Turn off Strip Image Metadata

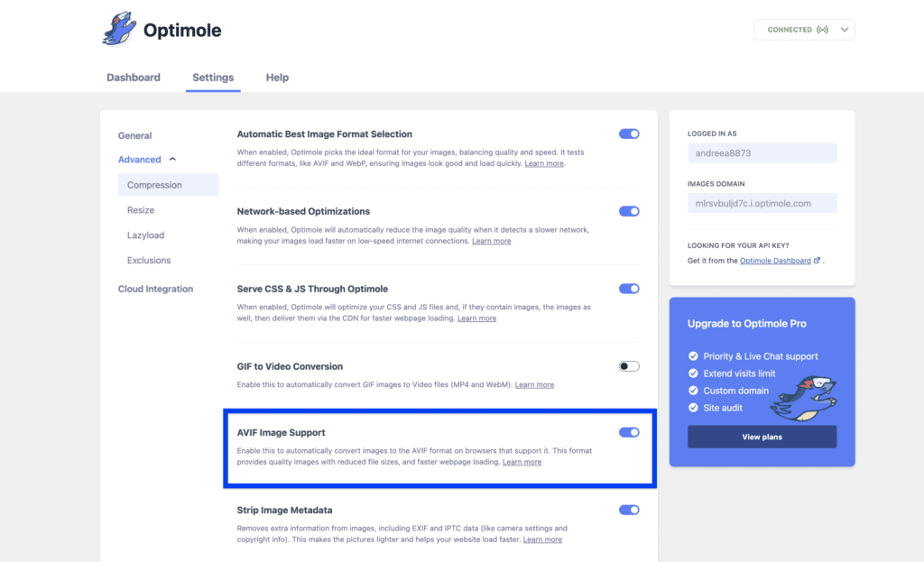(x=628, y=509)
